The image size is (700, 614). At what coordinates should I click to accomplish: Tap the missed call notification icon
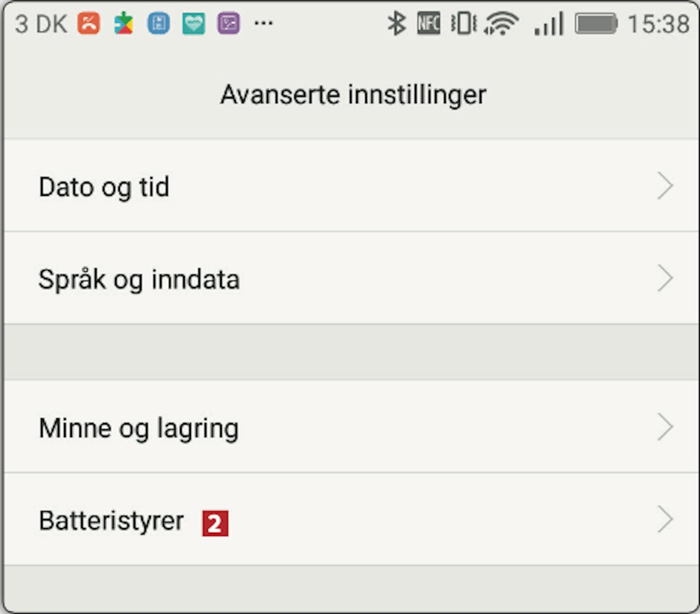(x=89, y=23)
